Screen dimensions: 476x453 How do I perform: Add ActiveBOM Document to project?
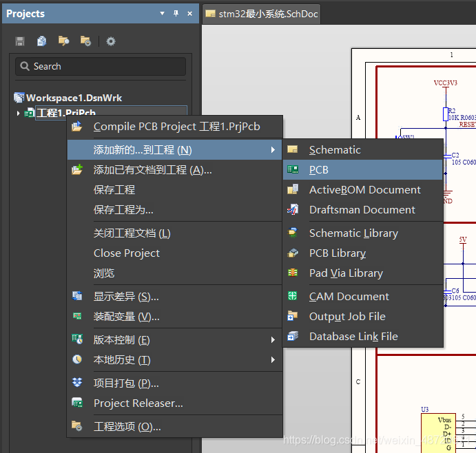click(x=363, y=190)
